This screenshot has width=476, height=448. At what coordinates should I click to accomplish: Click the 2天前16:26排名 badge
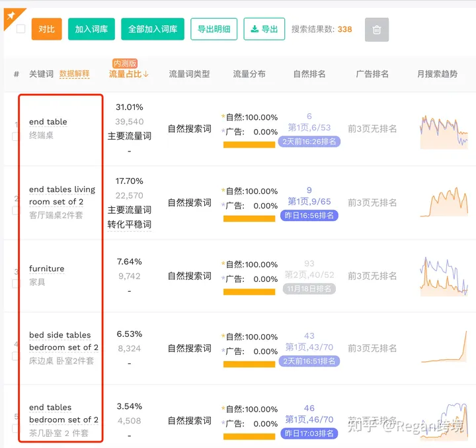pos(309,142)
